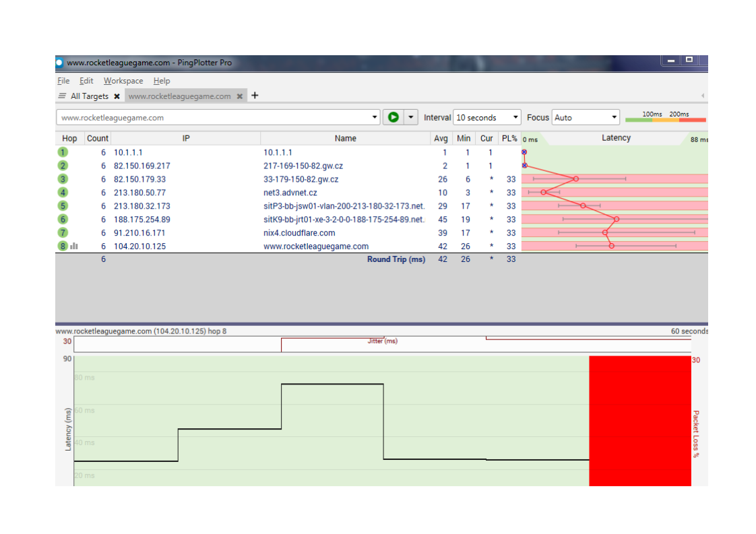
Task: Expand the target address history dropdown
Action: 374,117
